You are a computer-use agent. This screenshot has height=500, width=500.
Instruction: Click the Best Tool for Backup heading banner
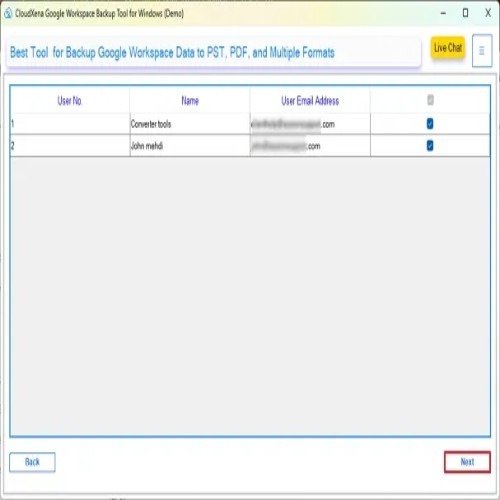[213, 52]
